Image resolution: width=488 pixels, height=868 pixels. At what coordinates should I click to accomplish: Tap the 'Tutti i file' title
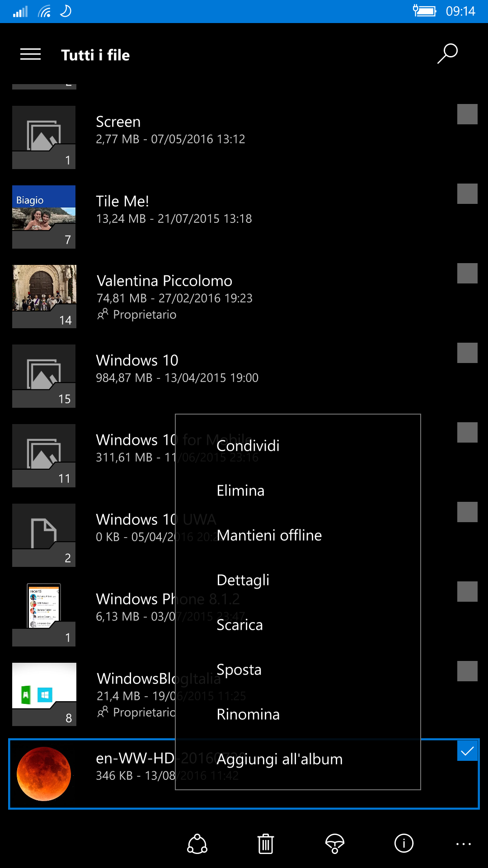(x=95, y=55)
